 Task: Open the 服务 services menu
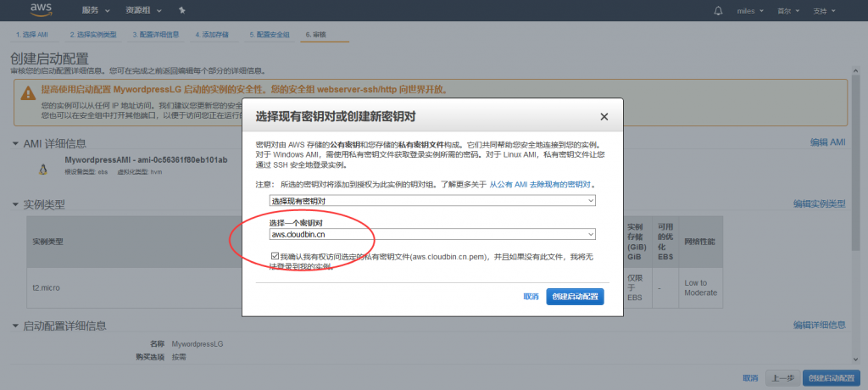coord(96,10)
